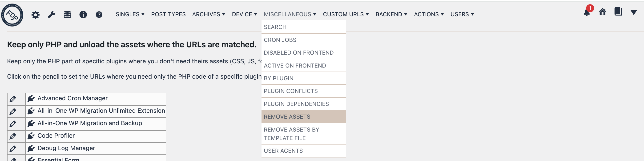Open the settings gear icon
The height and width of the screenshot is (161, 644).
click(36, 14)
